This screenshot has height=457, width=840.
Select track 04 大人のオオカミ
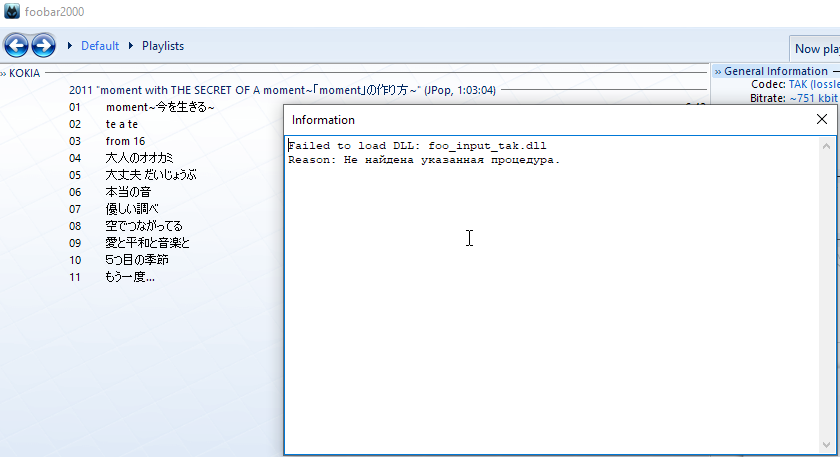tap(139, 158)
